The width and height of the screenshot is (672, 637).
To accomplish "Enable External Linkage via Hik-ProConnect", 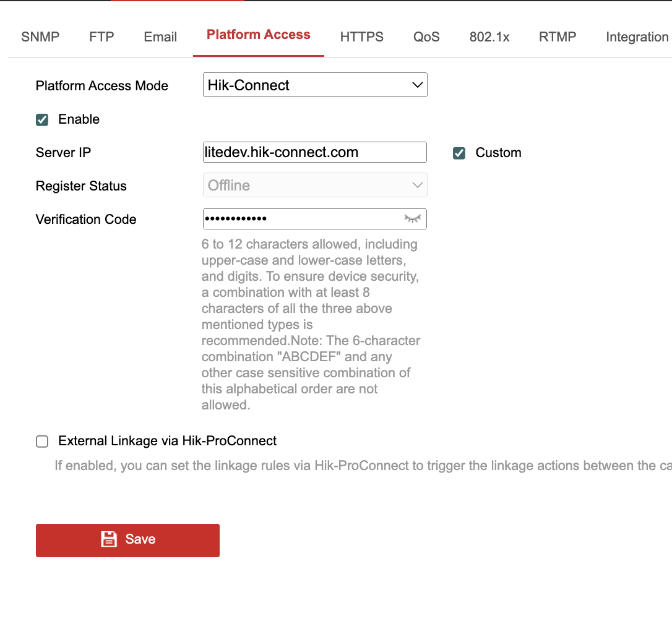I will (x=42, y=442).
